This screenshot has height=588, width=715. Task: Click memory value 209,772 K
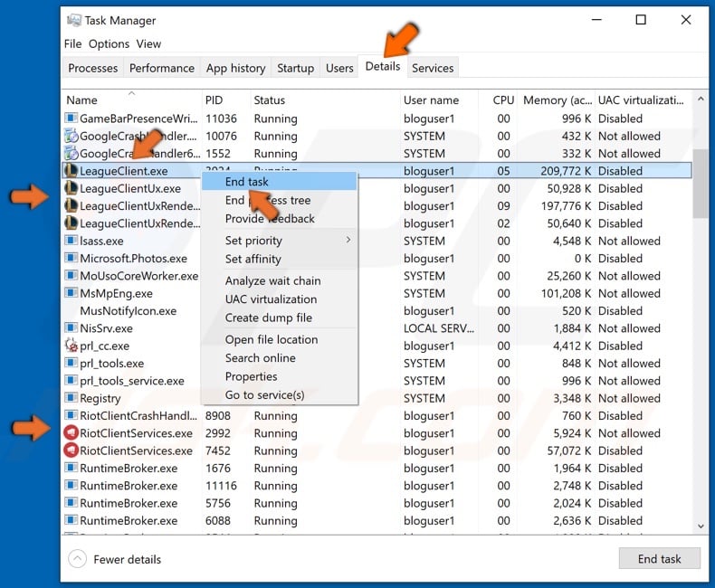[x=566, y=170]
